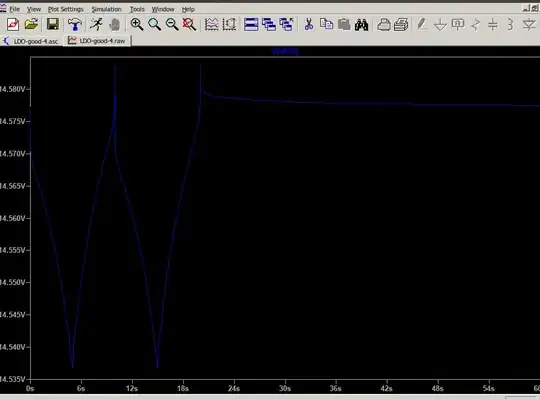The image size is (540, 399).
Task: Switch to the LDO-good-4.asc tab
Action: 32,41
